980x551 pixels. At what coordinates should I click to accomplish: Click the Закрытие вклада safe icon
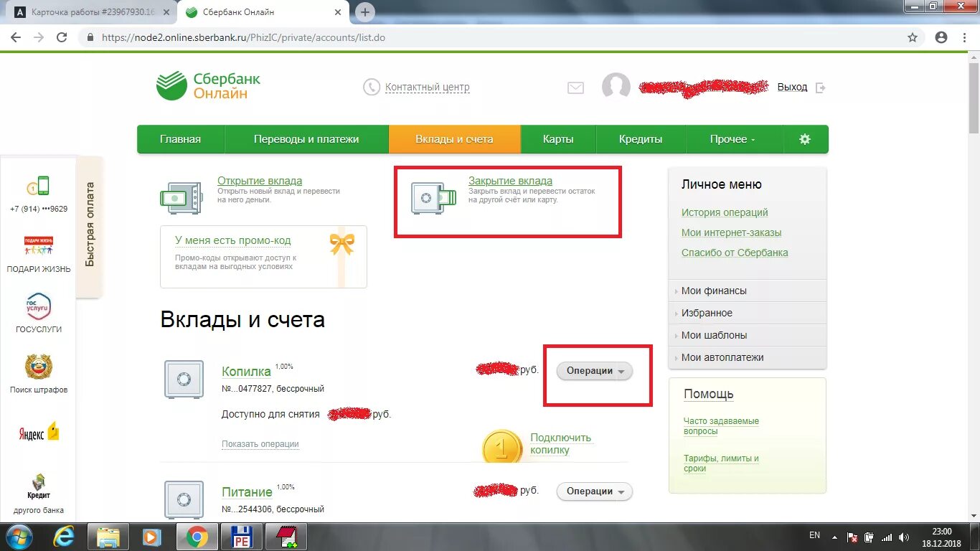click(433, 197)
